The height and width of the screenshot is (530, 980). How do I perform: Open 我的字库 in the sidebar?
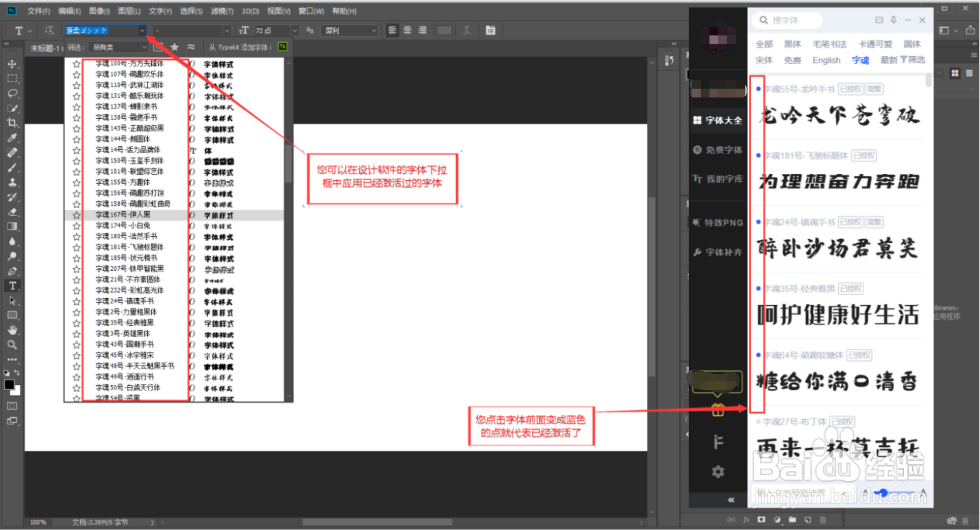(718, 179)
